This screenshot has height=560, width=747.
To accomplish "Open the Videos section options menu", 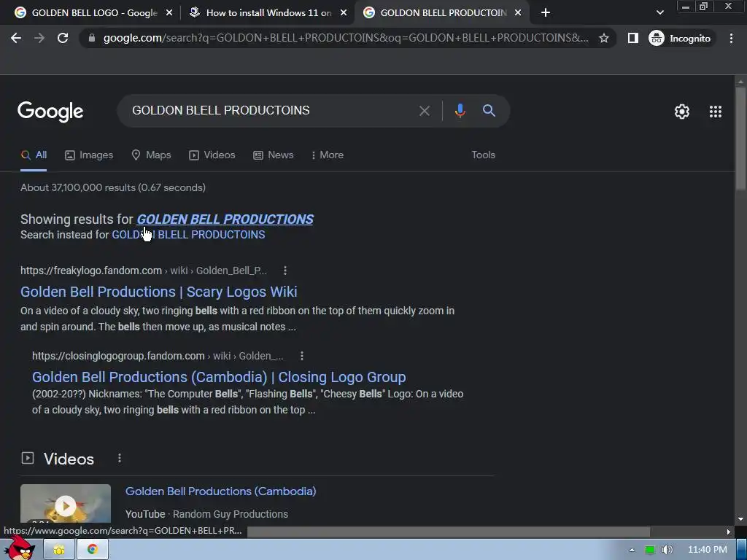I will click(x=119, y=458).
